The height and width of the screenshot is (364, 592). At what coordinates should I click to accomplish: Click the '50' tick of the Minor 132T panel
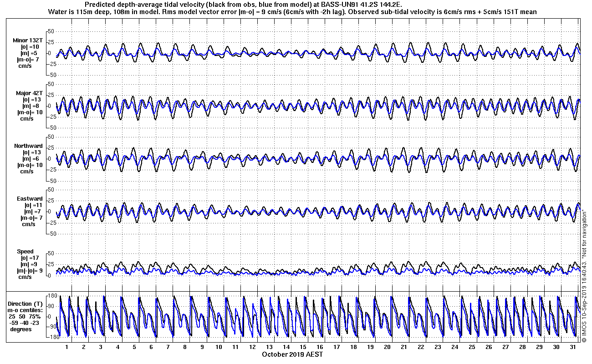(x=51, y=31)
